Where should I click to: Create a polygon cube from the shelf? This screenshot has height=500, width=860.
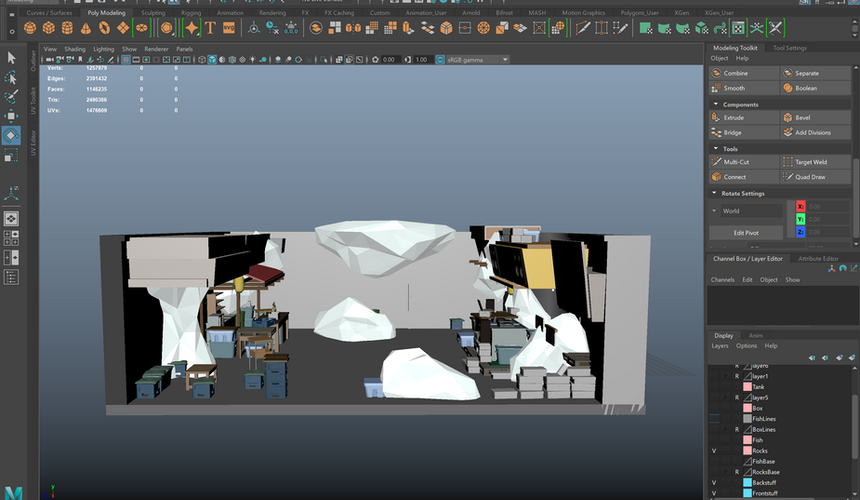click(x=49, y=27)
